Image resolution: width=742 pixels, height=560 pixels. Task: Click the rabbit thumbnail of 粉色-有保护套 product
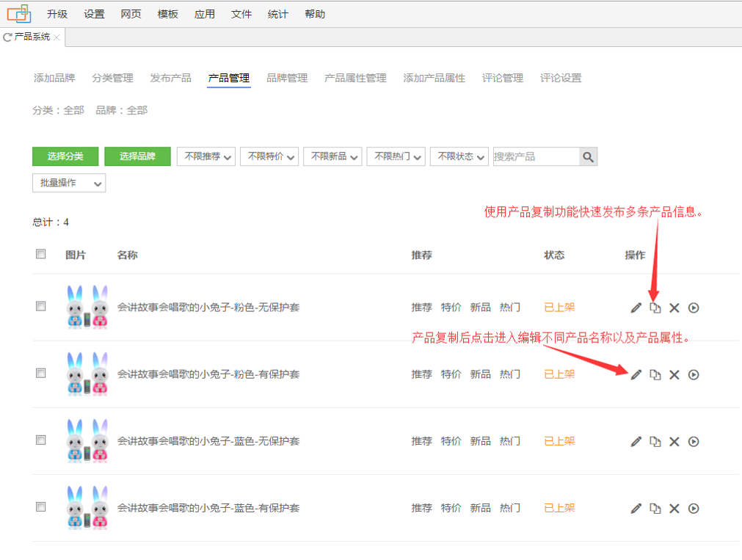[87, 374]
